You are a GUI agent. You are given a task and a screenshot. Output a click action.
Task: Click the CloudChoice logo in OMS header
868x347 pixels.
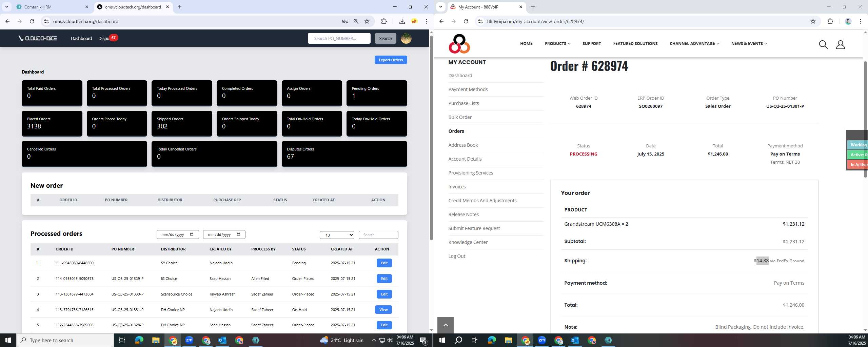pyautogui.click(x=38, y=38)
